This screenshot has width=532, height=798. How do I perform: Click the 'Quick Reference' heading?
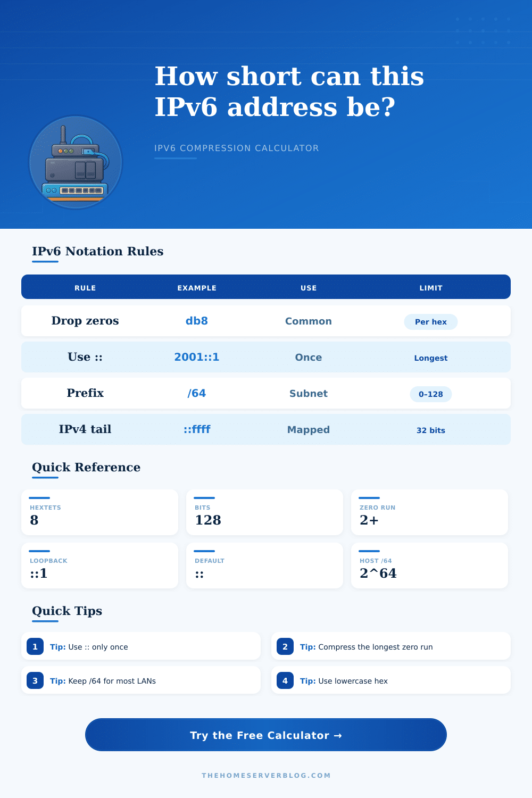[x=86, y=467]
